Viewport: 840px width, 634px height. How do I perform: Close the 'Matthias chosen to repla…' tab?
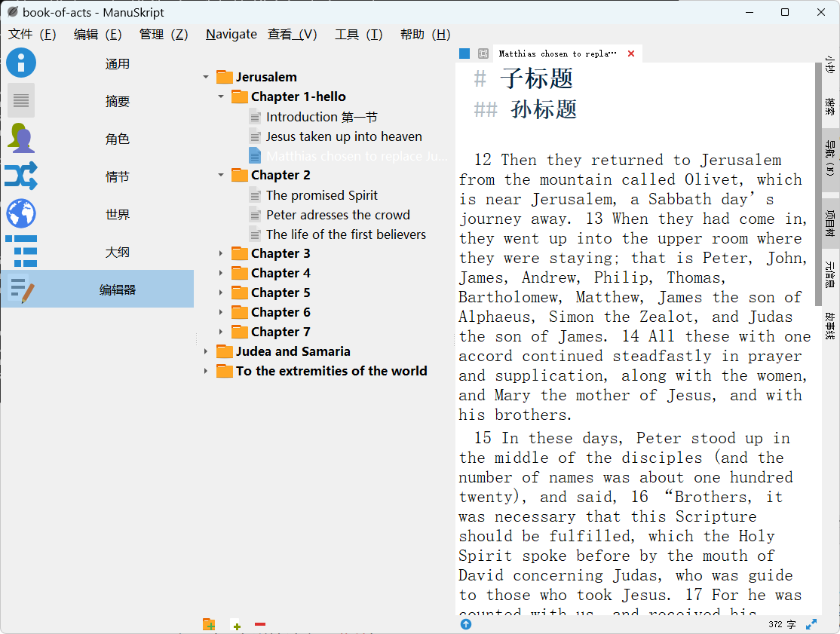point(631,54)
